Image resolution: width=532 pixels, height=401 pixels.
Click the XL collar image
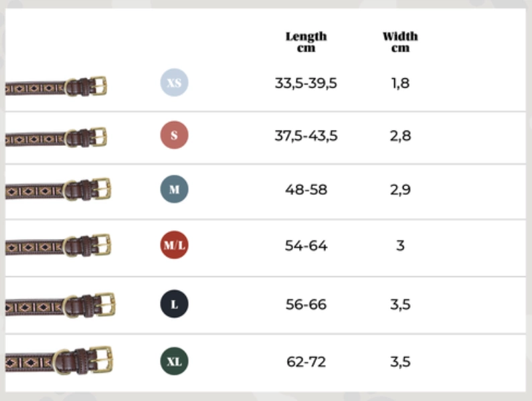point(59,361)
